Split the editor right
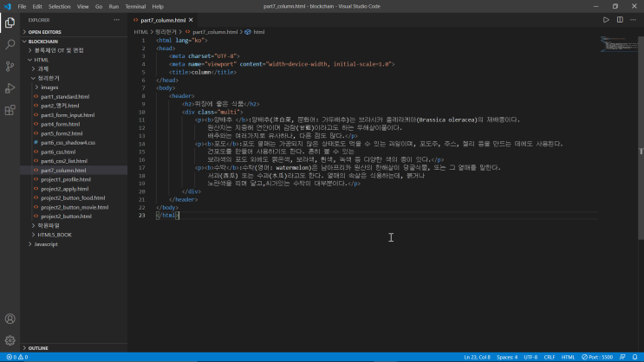 click(620, 20)
